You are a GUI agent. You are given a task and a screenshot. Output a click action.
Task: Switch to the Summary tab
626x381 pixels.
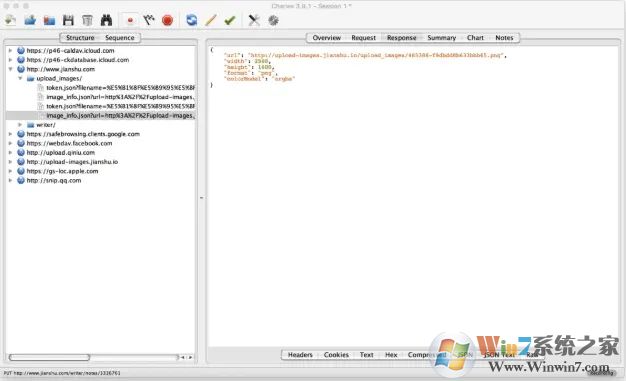click(x=442, y=38)
